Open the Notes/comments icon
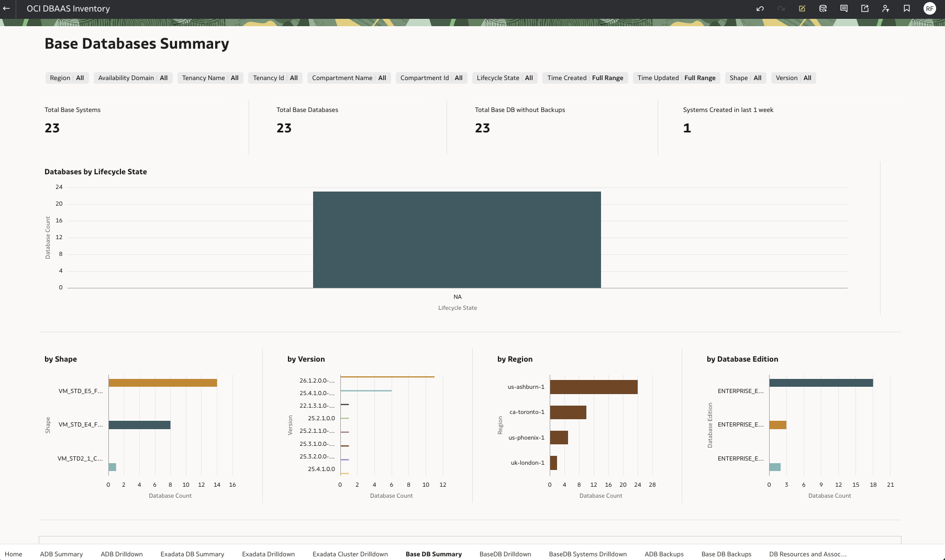Screen dimensions: 945x560 tap(843, 8)
